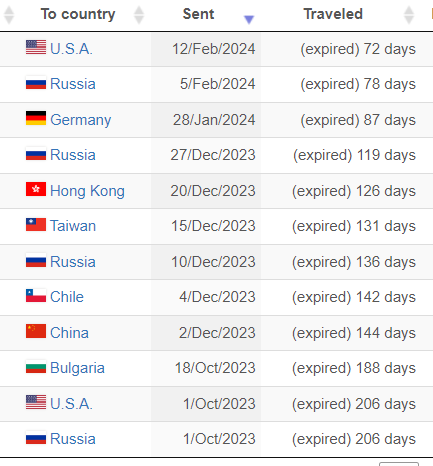
Task: Click the Bulgaria flag icon
Action: (36, 366)
